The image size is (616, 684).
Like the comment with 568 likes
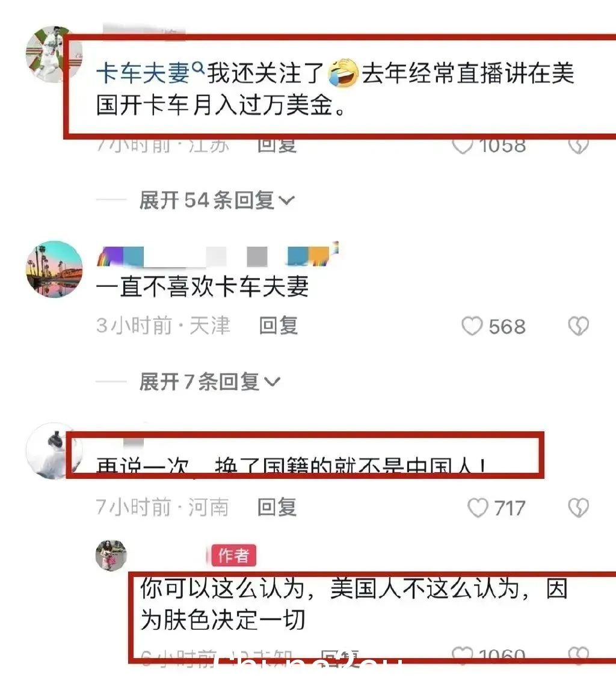pyautogui.click(x=472, y=326)
